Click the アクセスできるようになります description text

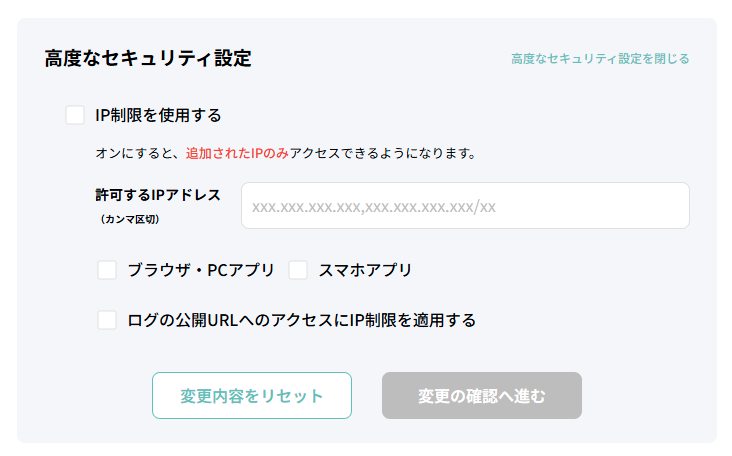pos(382,154)
